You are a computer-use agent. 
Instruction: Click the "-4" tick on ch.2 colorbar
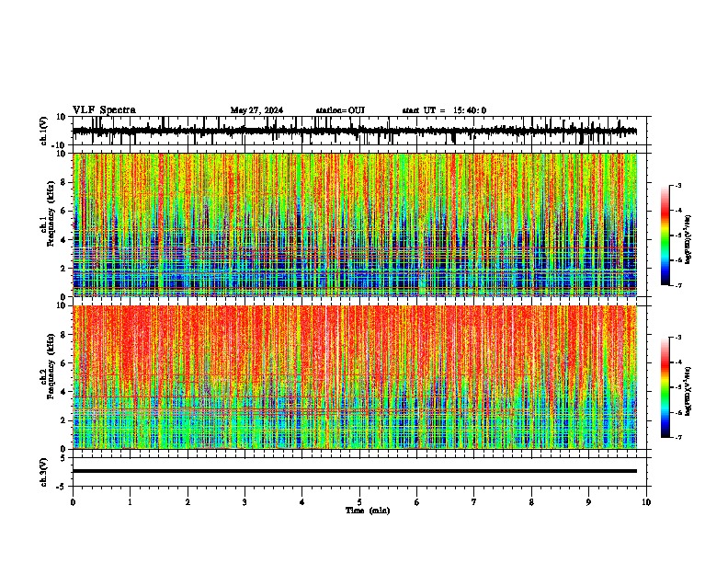[677, 362]
